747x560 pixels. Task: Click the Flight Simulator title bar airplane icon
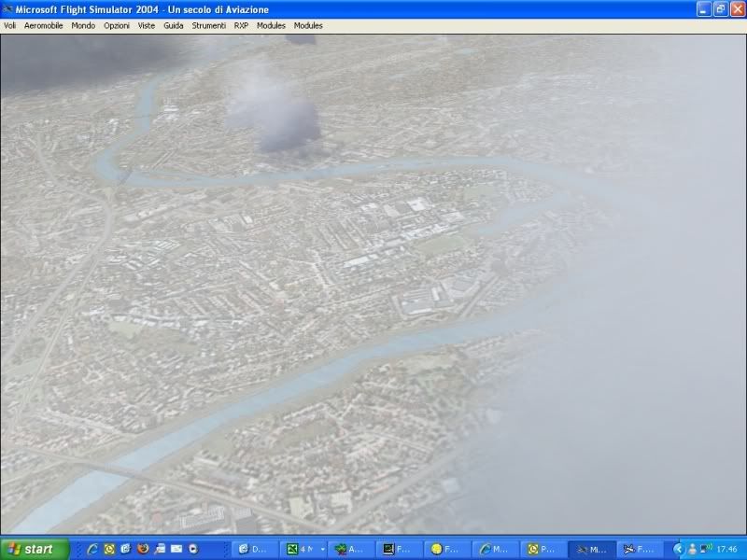point(7,9)
